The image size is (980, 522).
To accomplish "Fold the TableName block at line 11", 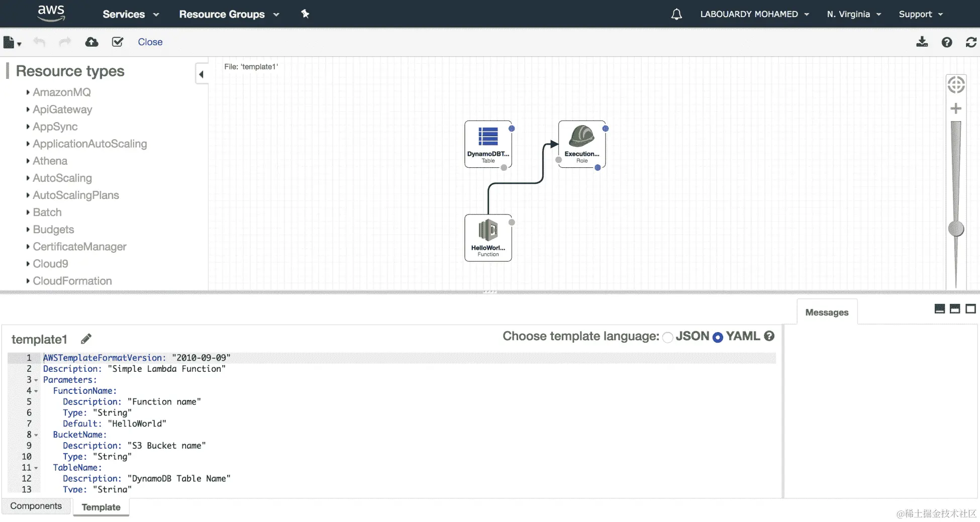I will [x=36, y=468].
